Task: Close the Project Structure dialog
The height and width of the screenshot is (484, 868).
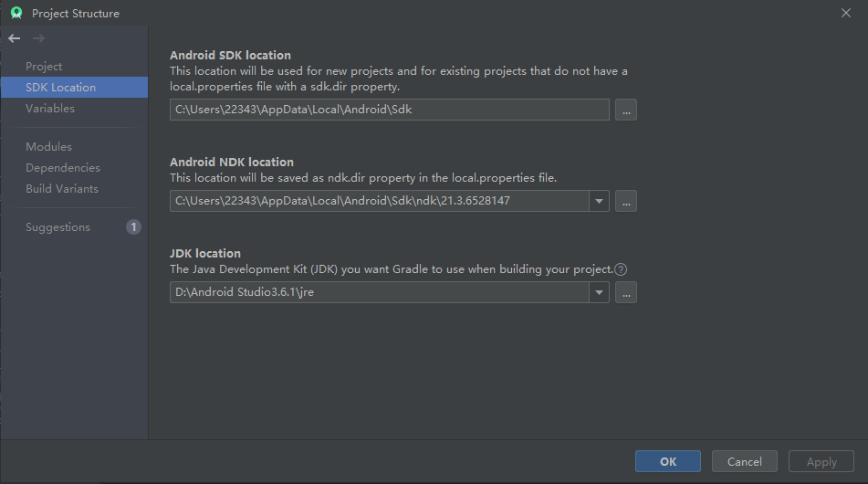Action: point(846,13)
